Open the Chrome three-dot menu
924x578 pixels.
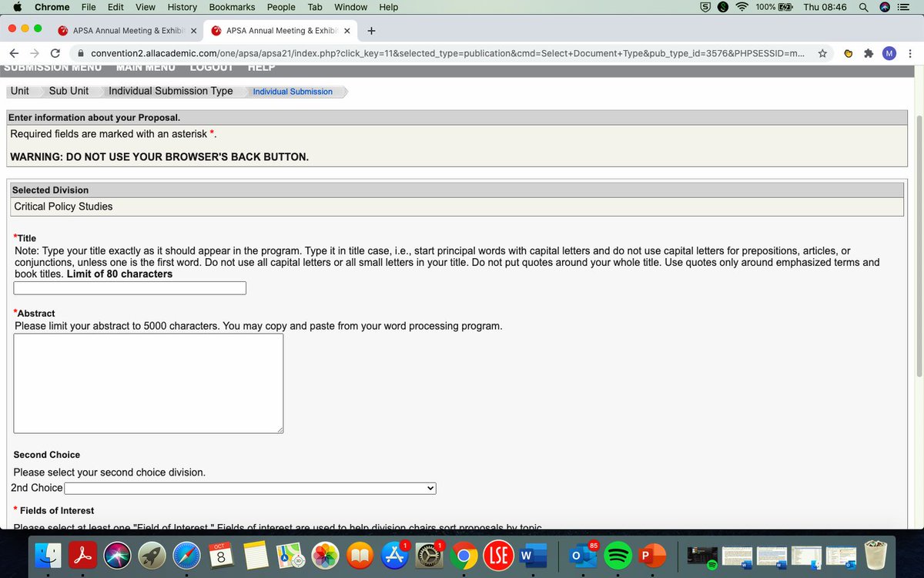[909, 53]
